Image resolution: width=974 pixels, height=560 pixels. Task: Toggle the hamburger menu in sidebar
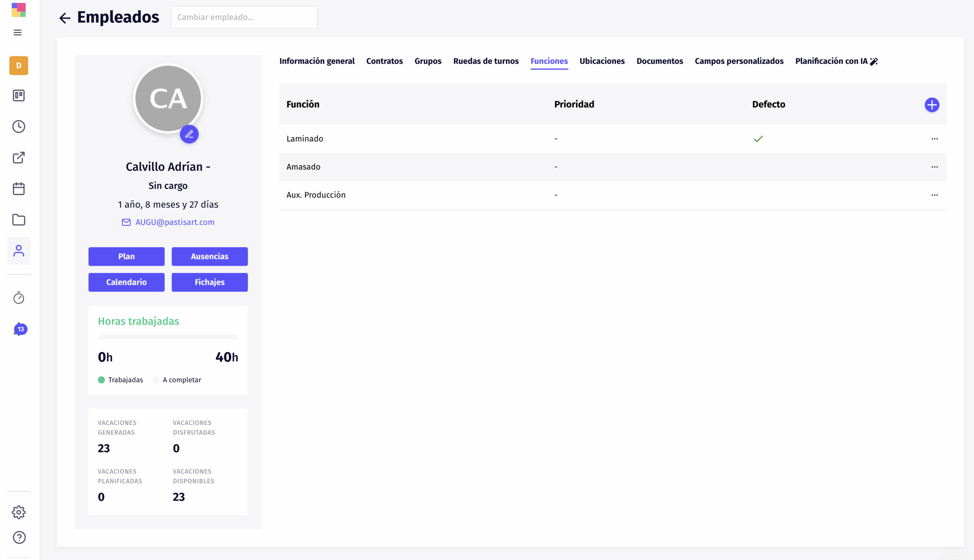coord(18,33)
